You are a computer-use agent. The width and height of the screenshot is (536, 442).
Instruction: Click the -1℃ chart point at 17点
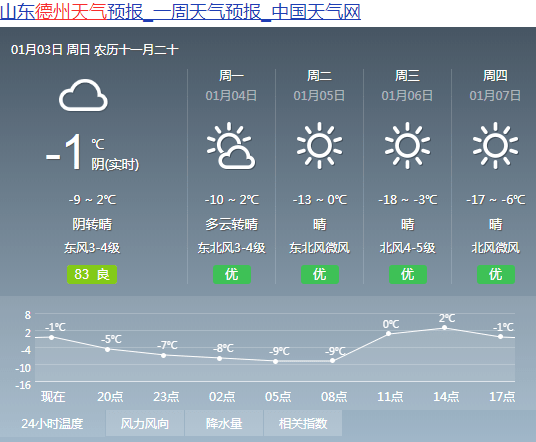point(500,337)
